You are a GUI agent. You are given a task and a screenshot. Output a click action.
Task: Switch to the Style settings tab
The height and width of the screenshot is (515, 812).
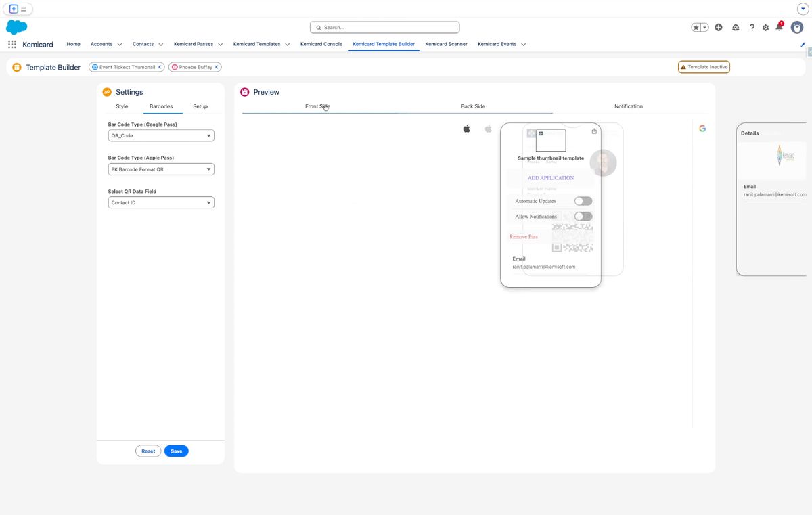122,106
